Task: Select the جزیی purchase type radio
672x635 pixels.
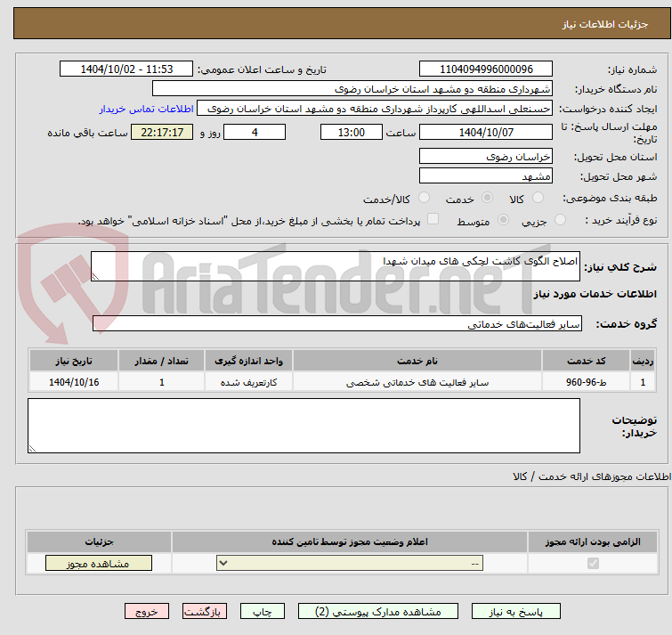Action: (x=560, y=220)
